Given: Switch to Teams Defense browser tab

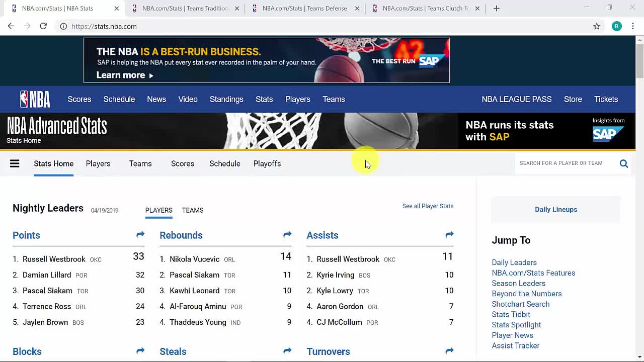Looking at the screenshot, I should 304,8.
